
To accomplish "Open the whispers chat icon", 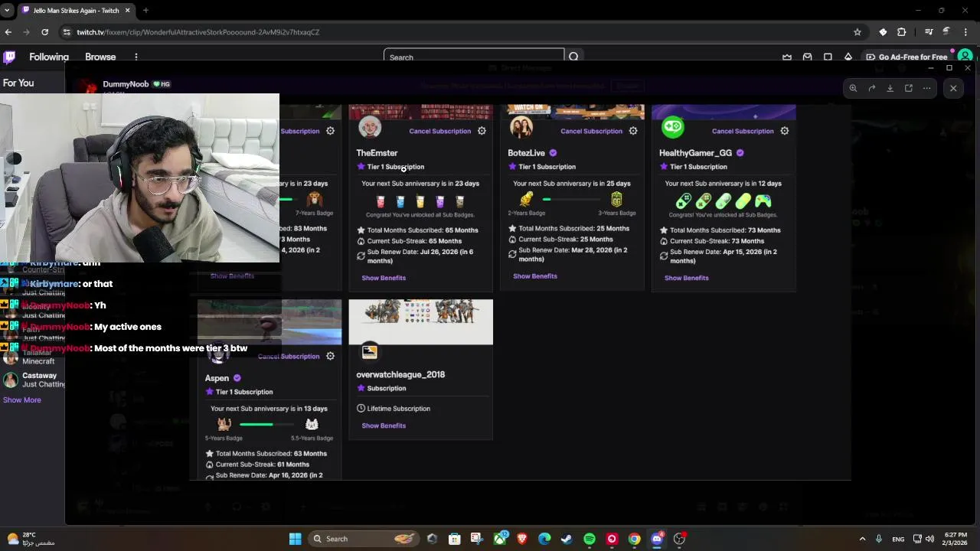I will (828, 57).
